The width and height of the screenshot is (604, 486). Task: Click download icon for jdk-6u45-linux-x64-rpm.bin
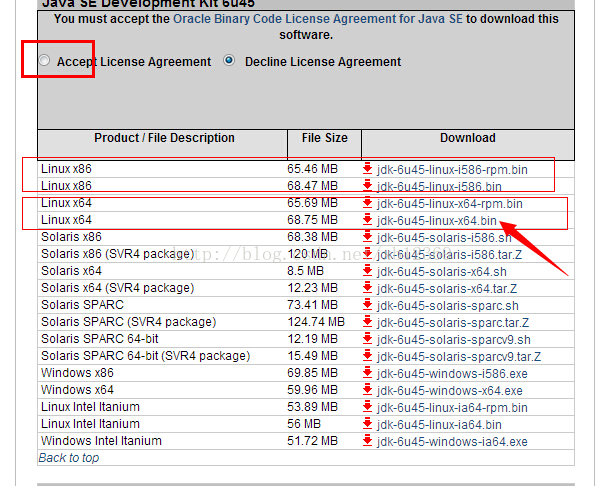[x=367, y=203]
